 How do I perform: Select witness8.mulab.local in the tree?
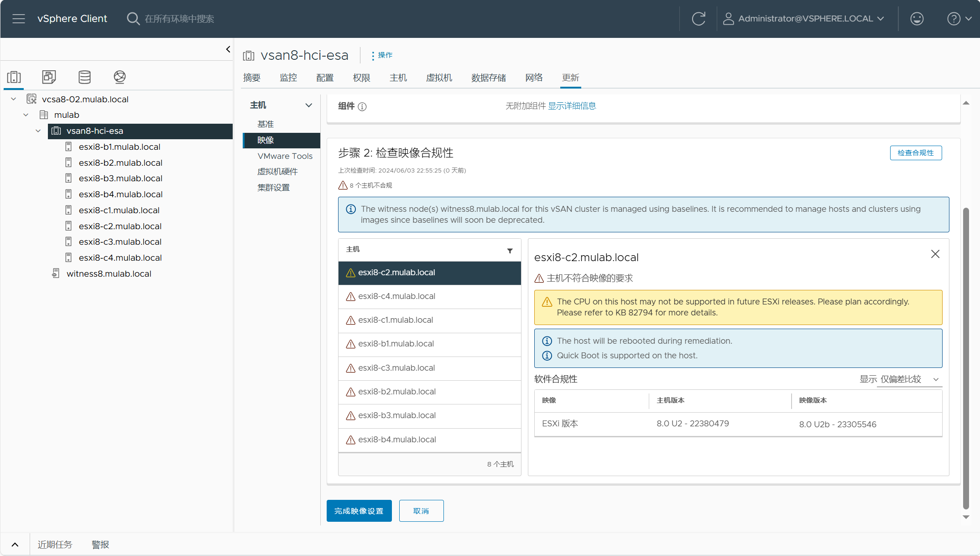click(109, 274)
